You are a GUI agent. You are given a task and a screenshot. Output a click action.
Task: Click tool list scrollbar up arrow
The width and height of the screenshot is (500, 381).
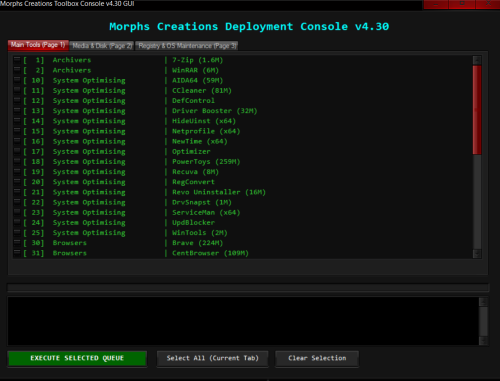tap(477, 60)
